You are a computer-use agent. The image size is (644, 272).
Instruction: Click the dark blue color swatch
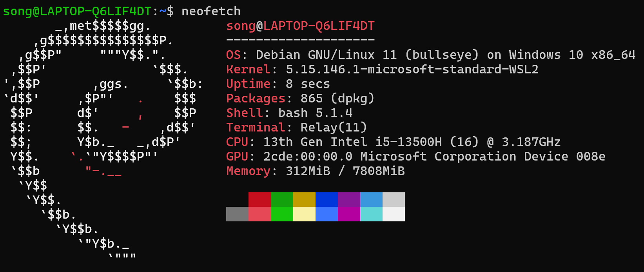pos(327,199)
